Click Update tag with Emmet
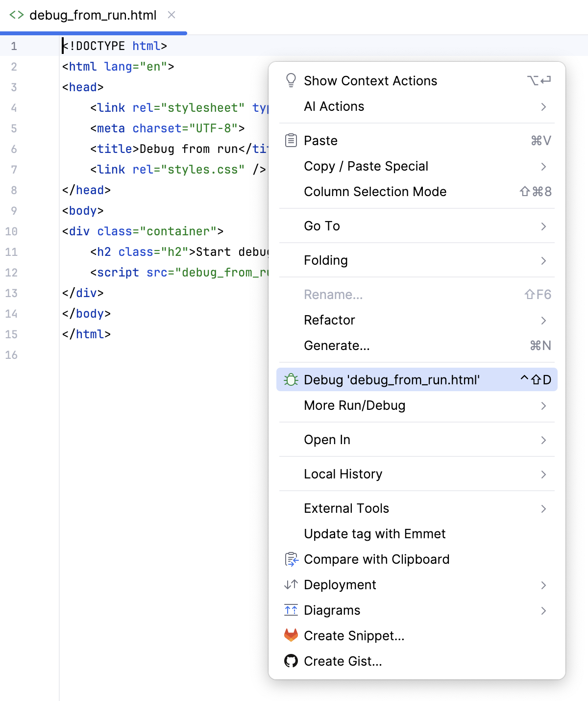This screenshot has height=701, width=588. [x=375, y=533]
